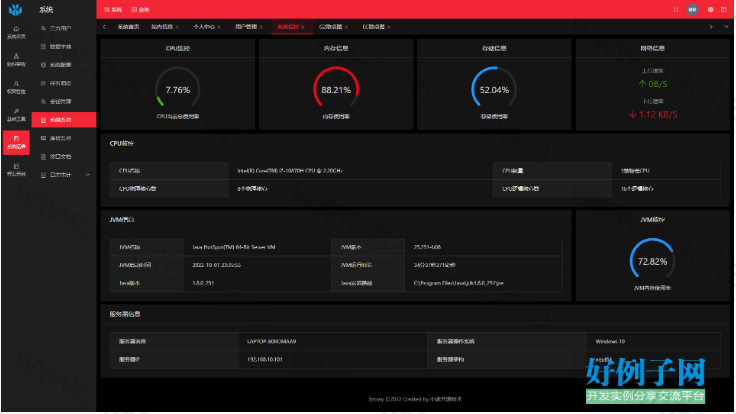
Task: Expand the 日志审计 submenu chevron
Action: pyautogui.click(x=88, y=175)
